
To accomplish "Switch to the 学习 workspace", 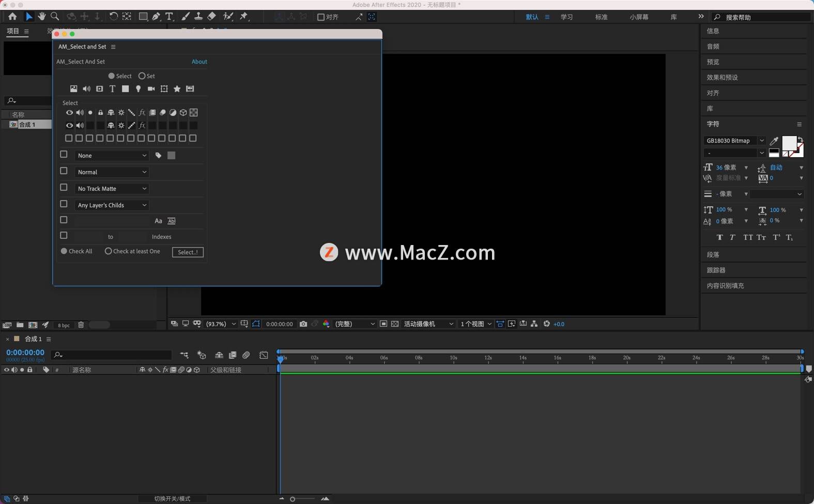I will [x=566, y=17].
